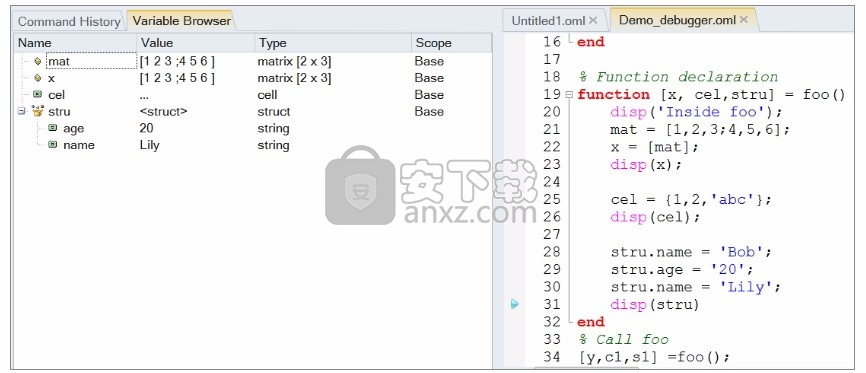Click the name field icon
The width and height of the screenshot is (866, 373).
tap(52, 145)
